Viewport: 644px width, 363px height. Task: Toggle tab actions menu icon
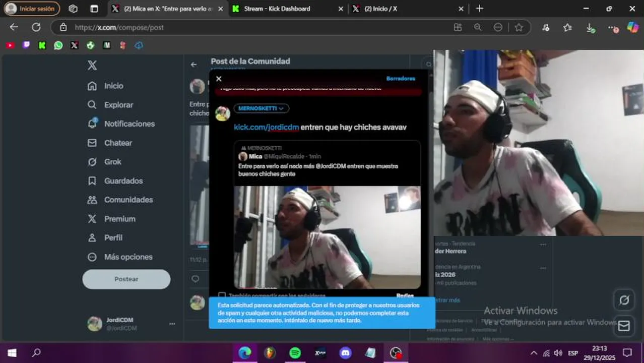tap(94, 9)
